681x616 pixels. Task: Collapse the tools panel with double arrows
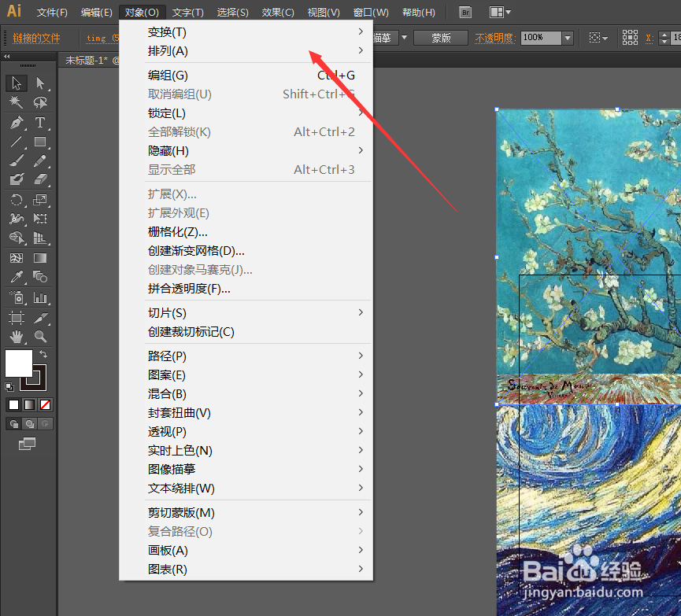[7, 57]
